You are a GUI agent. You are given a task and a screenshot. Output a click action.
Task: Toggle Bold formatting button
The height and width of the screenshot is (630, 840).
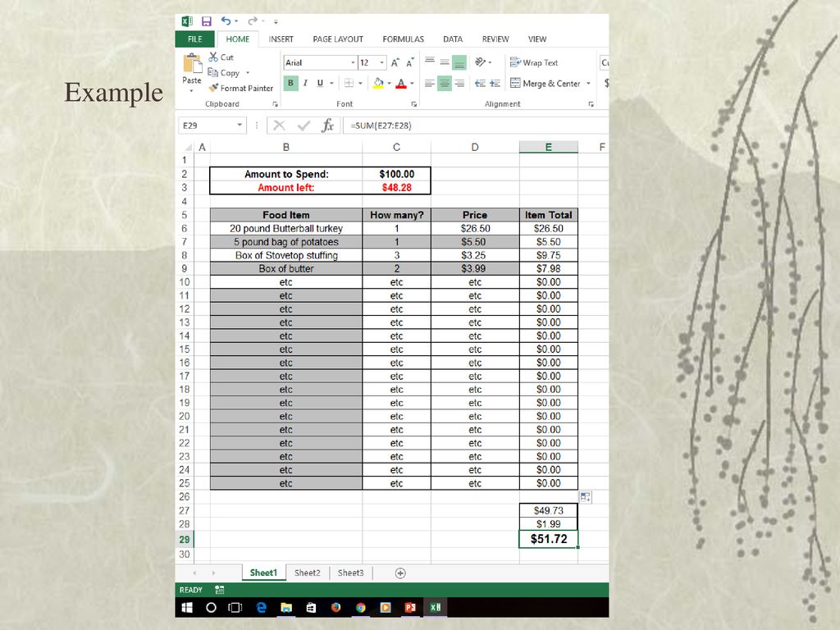tap(290, 83)
